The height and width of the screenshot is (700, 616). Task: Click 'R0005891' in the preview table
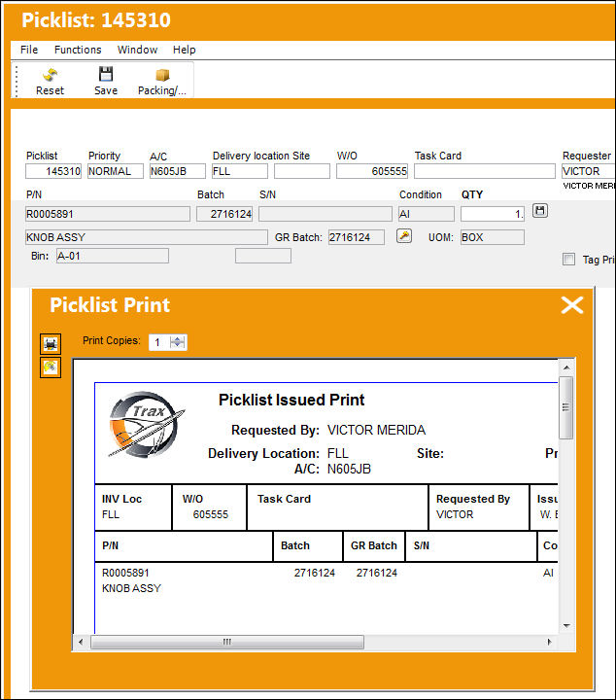coord(125,573)
